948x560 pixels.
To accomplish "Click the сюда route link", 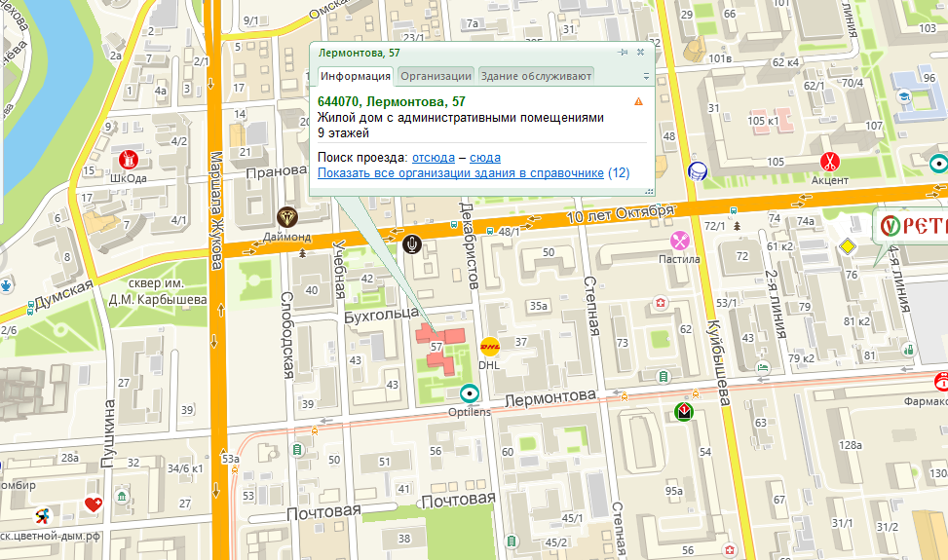I will (485, 157).
